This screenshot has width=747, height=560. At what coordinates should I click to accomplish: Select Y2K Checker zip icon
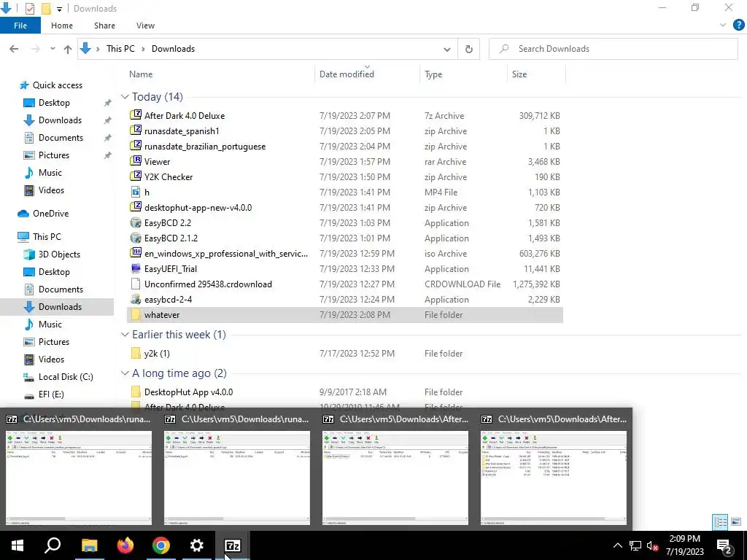(x=136, y=176)
